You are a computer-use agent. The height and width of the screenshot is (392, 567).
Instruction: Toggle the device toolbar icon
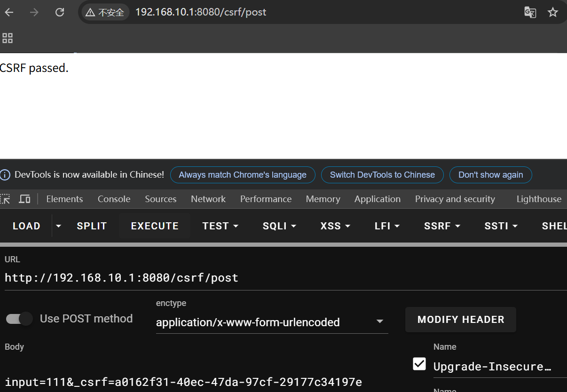tap(24, 199)
